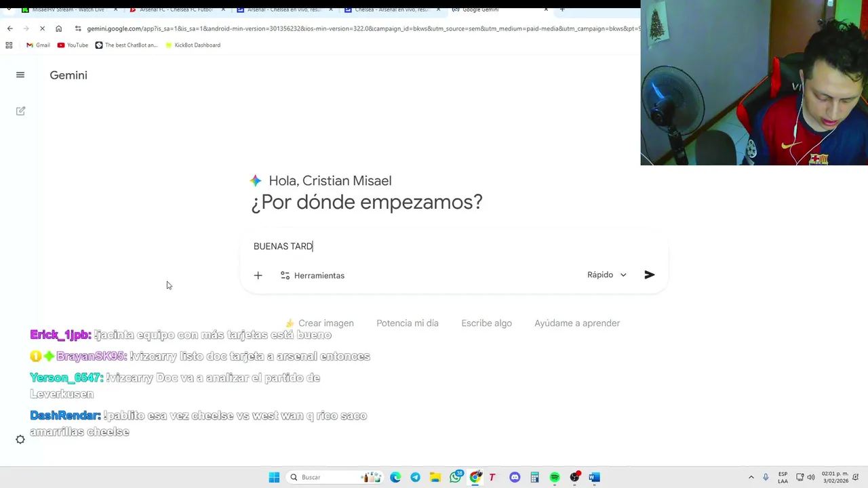Switch the ESP LAA input language
Viewport: 868px width, 488px height.
[x=783, y=477]
